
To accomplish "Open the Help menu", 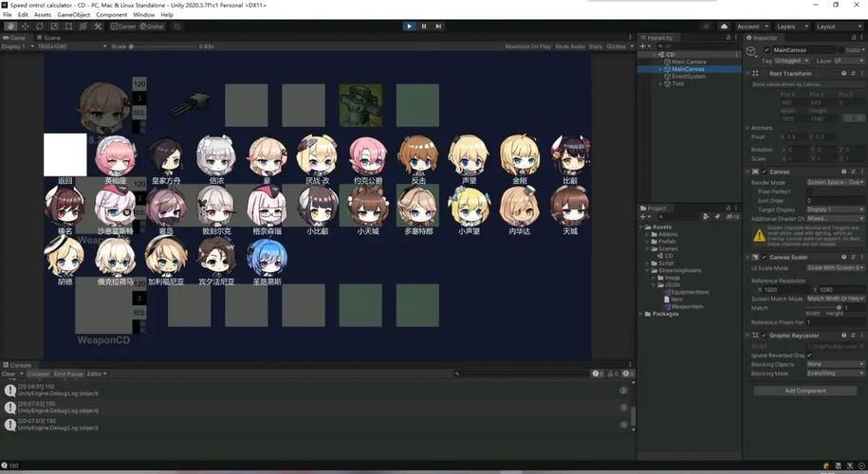I will click(x=167, y=15).
